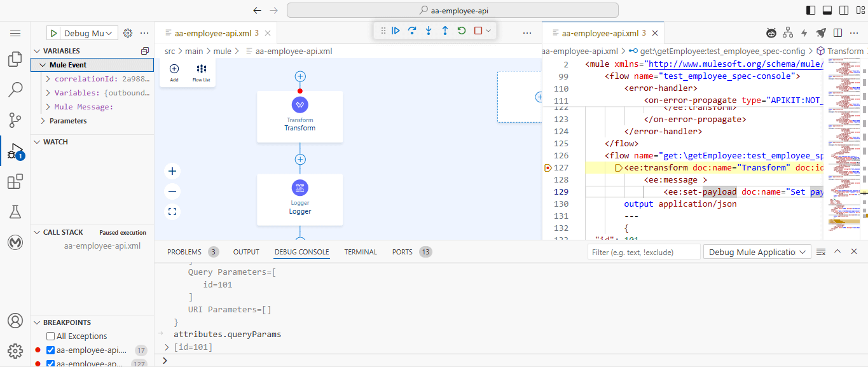The height and width of the screenshot is (367, 868).
Task: Click Step Over in the debug toolbar
Action: tap(411, 30)
